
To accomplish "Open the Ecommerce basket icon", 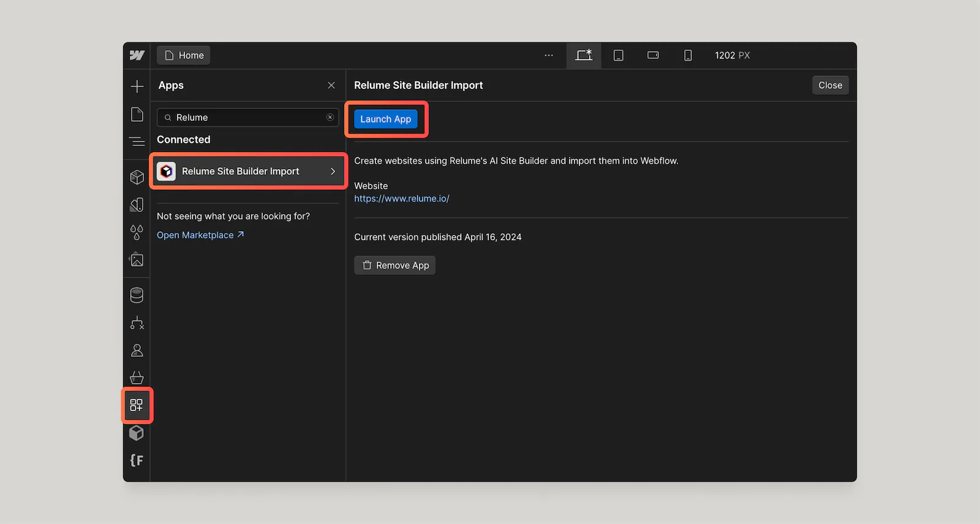I will [x=137, y=378].
